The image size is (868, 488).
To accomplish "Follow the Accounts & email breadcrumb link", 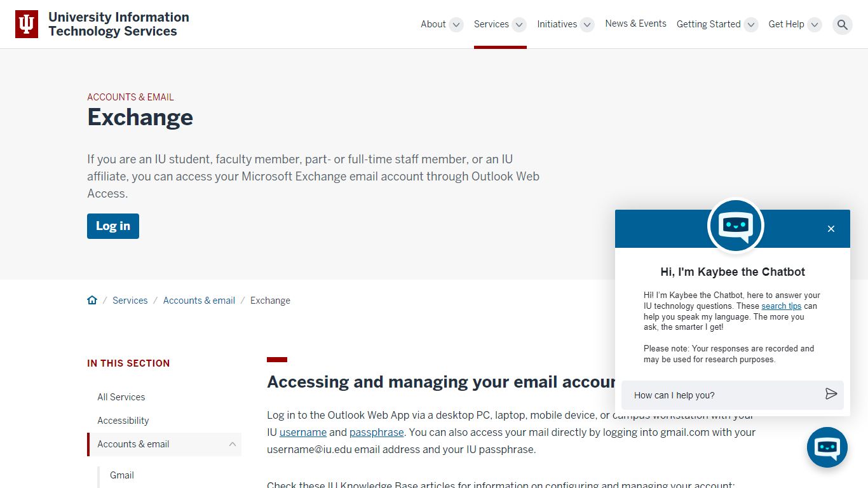I will click(x=199, y=301).
